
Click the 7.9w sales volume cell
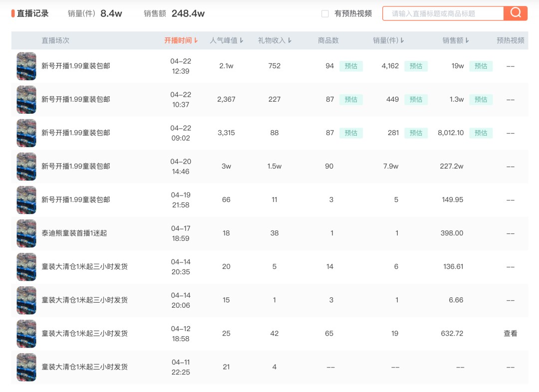[x=391, y=166]
